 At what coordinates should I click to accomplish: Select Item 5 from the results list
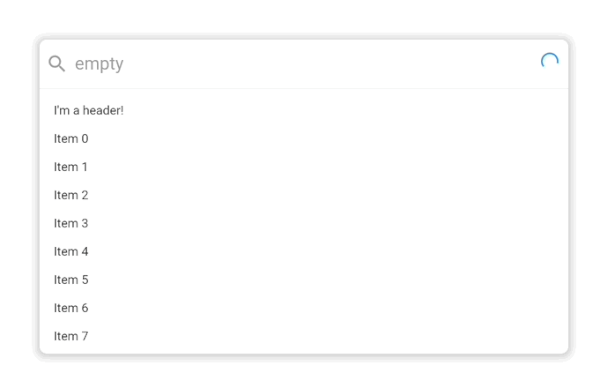(304, 280)
